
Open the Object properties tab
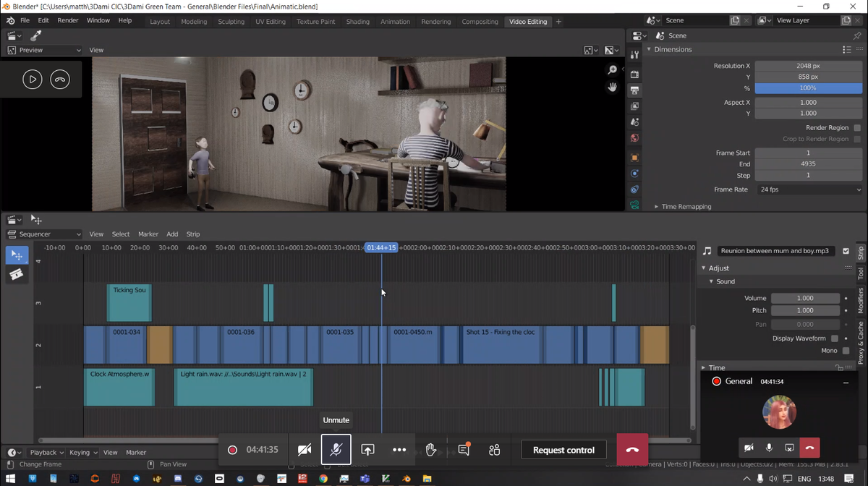(x=634, y=158)
